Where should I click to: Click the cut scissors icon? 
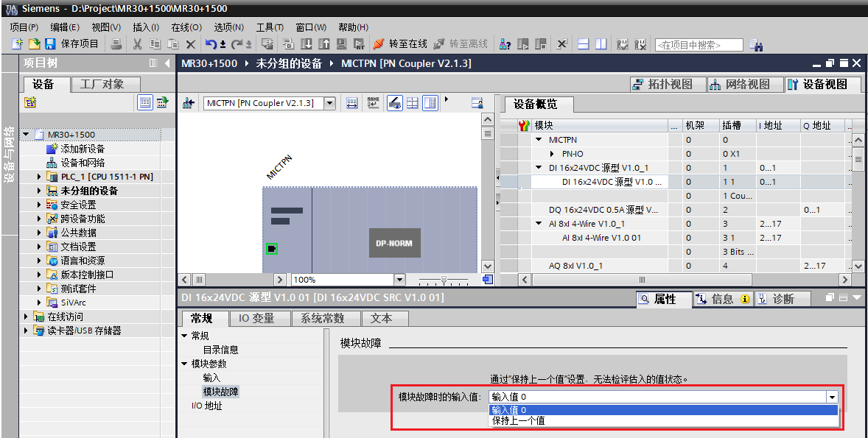137,44
